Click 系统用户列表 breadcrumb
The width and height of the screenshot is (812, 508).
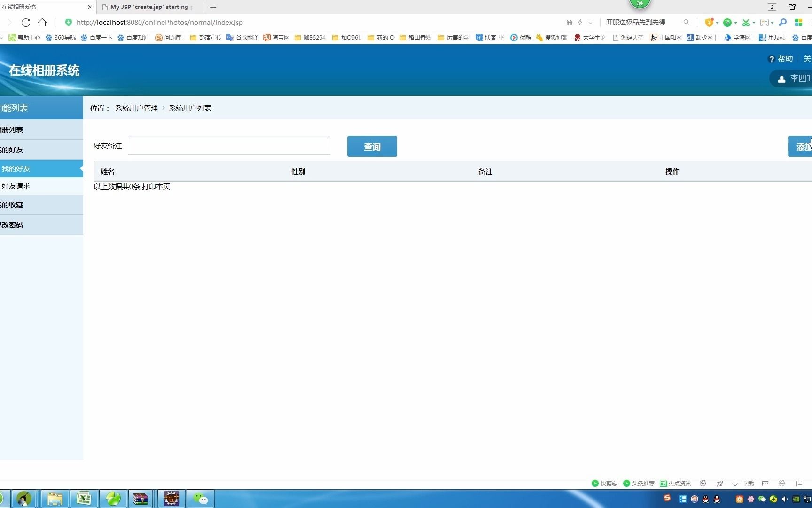click(x=190, y=108)
